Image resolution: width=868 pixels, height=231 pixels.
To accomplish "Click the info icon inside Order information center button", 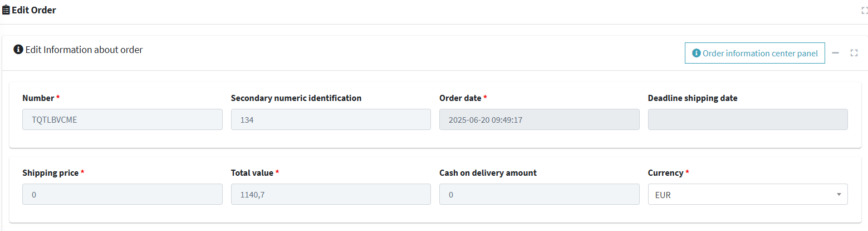I will 696,54.
